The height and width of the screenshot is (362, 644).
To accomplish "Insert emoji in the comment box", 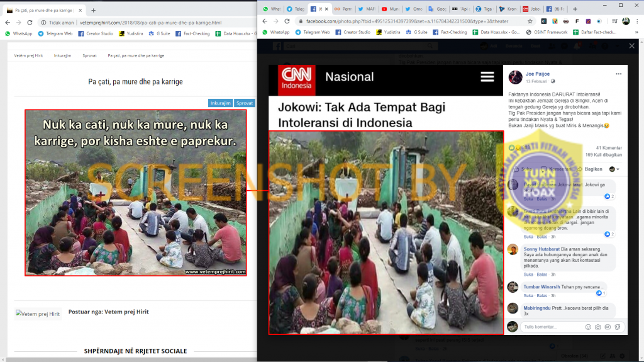I will [x=588, y=327].
